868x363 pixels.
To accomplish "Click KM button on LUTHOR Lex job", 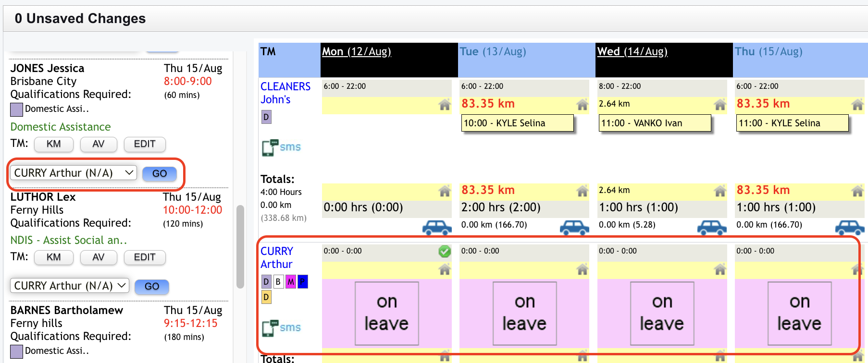I will [x=54, y=257].
